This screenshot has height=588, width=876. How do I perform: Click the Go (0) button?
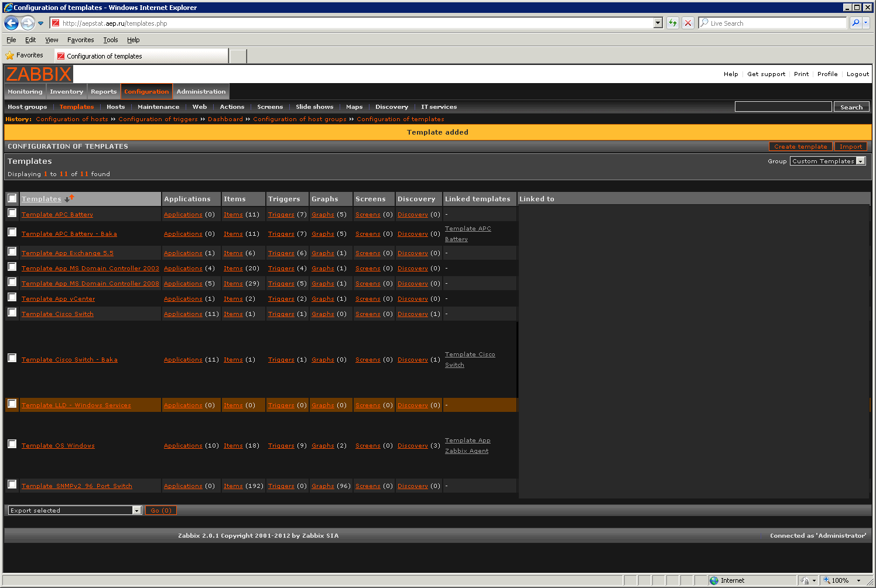pyautogui.click(x=161, y=510)
